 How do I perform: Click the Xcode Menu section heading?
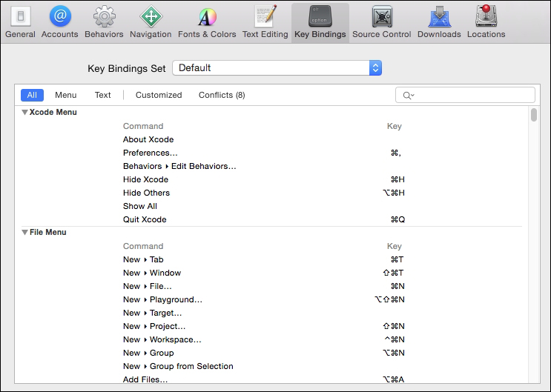53,113
